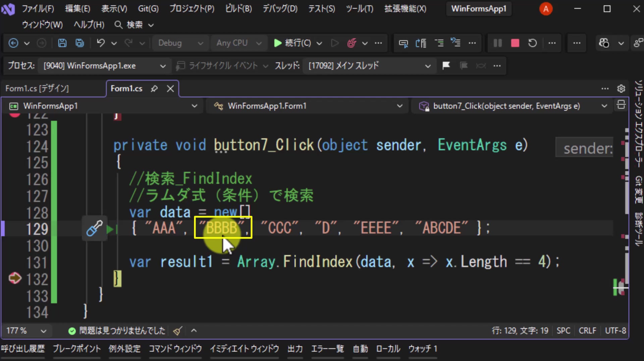Click the Undo arrow icon
This screenshot has width=644, height=361.
[x=101, y=43]
